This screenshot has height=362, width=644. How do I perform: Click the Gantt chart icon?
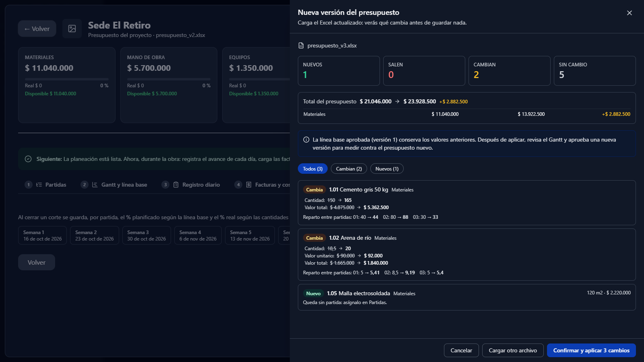[95, 185]
